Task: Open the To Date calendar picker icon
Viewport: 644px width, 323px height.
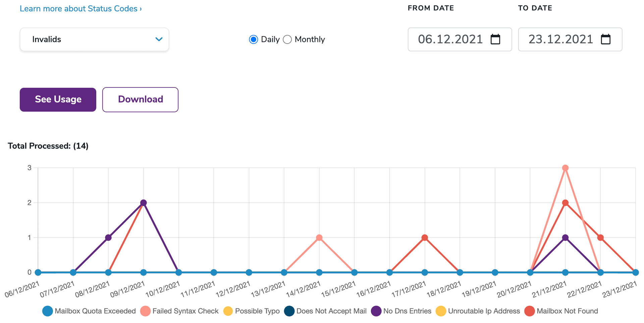Action: (x=605, y=39)
